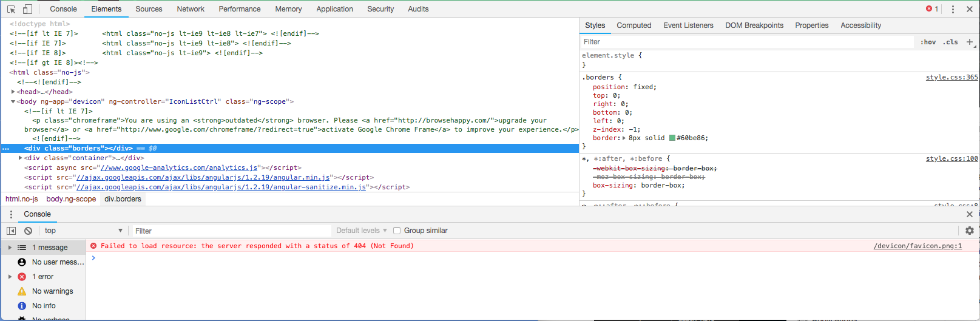This screenshot has width=980, height=321.
Task: Select the div class borders DOM row
Action: click(290, 148)
